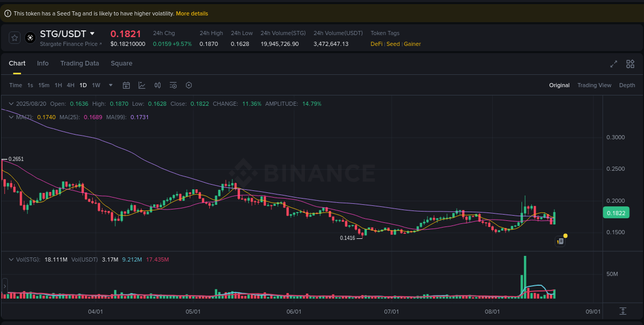
Task: Open the date range calendar picker
Action: 126,85
